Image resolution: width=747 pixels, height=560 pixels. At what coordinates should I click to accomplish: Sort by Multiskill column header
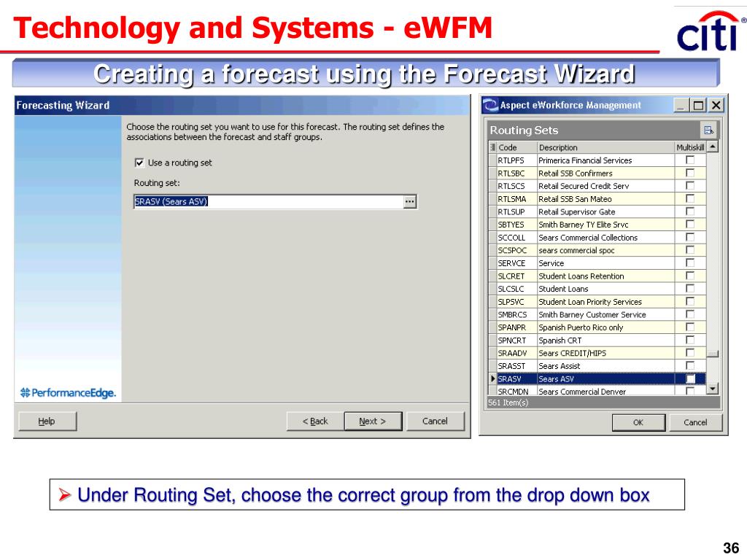(690, 147)
